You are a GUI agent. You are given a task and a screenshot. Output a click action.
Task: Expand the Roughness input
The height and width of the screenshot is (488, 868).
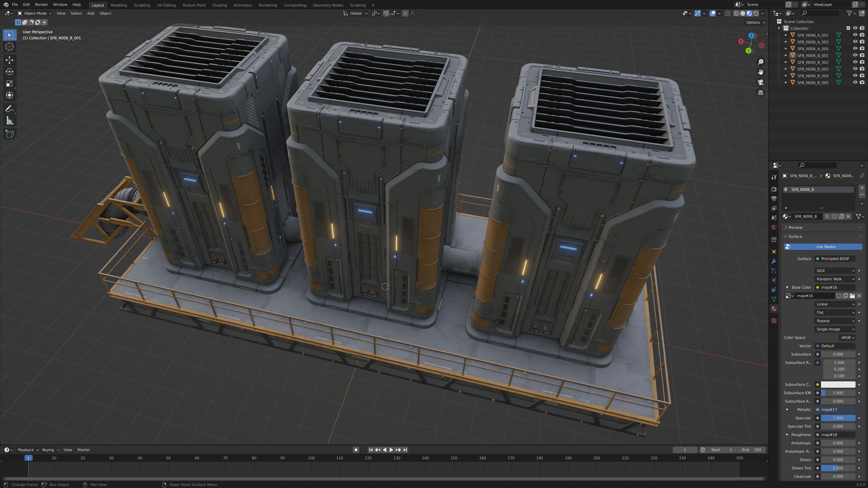click(787, 434)
